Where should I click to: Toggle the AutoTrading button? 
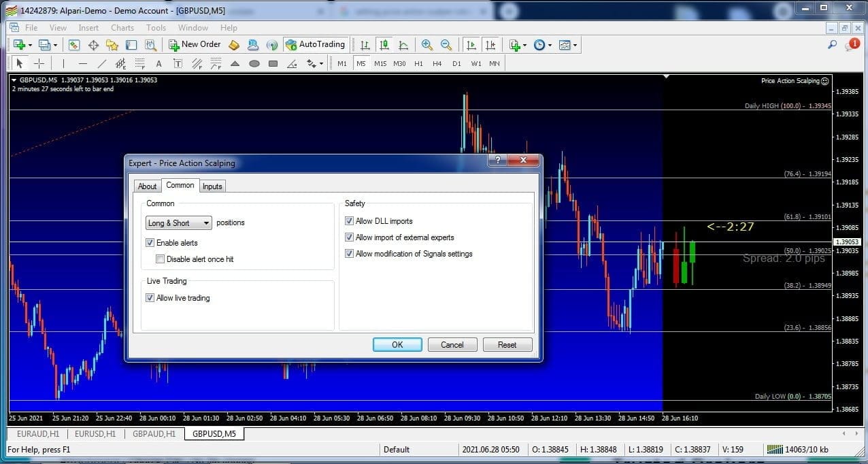click(x=315, y=45)
